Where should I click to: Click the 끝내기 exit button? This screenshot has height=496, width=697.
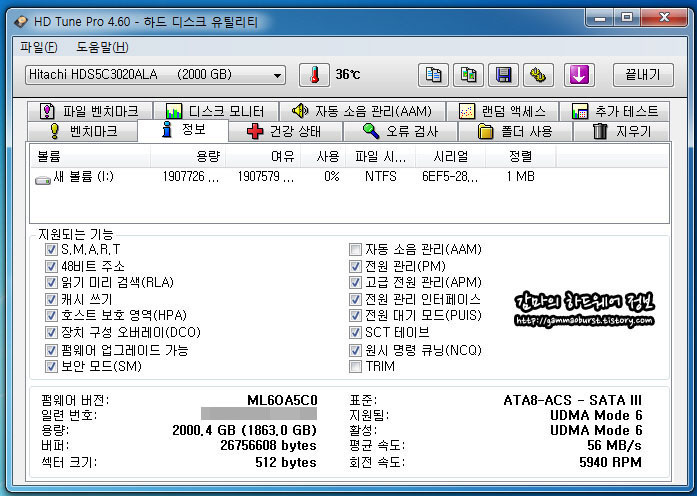(643, 75)
